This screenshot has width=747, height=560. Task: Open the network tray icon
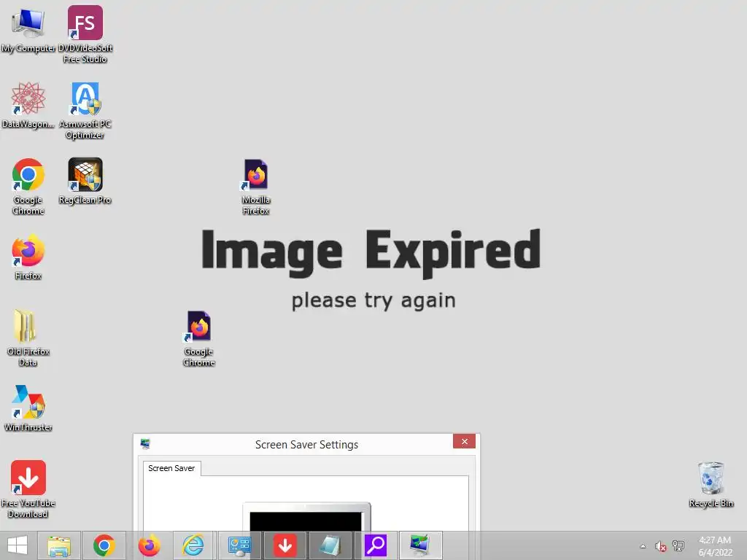tap(678, 545)
